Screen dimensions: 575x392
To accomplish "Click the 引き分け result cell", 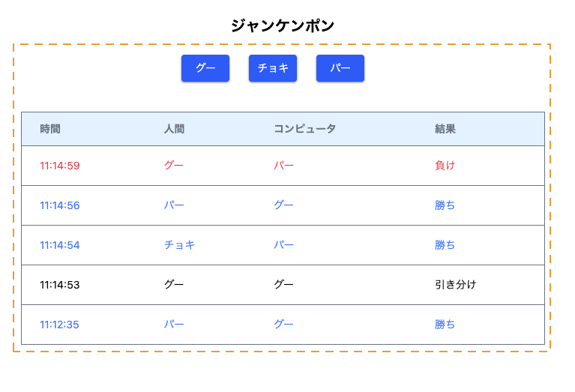I will click(x=455, y=285).
